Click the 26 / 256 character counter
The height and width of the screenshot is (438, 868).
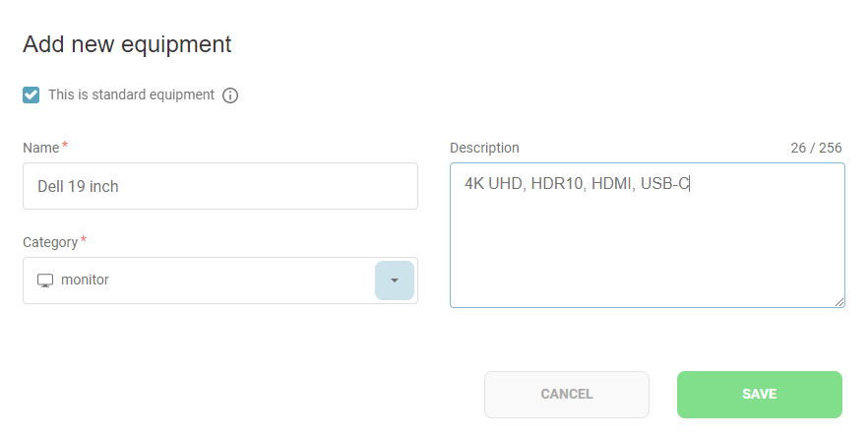pos(816,148)
